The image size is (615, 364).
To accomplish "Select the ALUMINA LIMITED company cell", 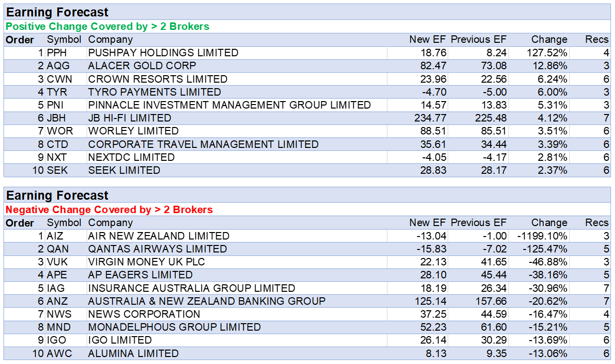I will click(x=133, y=354).
